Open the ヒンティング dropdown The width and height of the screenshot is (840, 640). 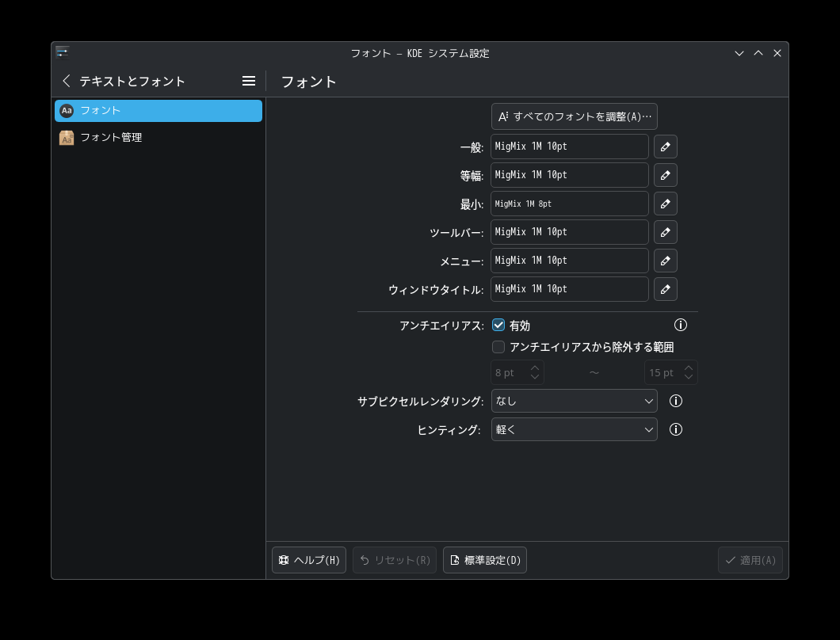tap(574, 429)
